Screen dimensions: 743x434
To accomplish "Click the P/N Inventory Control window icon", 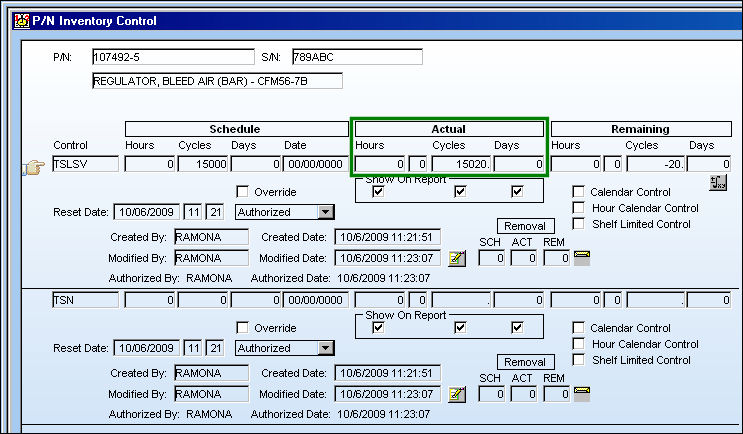I will [22, 21].
